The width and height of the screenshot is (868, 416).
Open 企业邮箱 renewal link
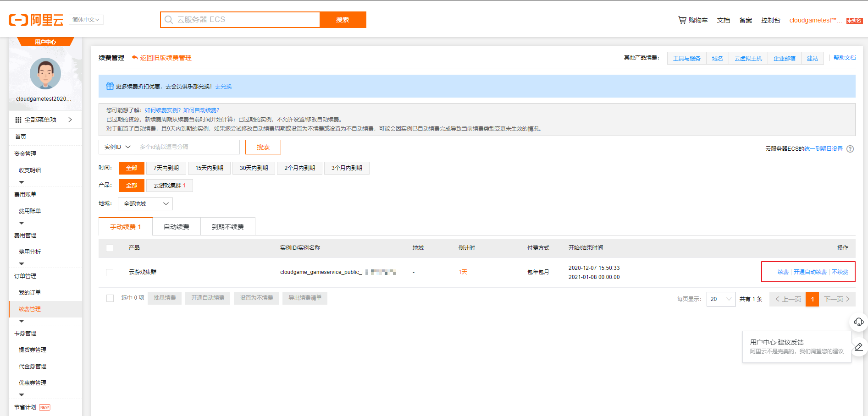[785, 58]
